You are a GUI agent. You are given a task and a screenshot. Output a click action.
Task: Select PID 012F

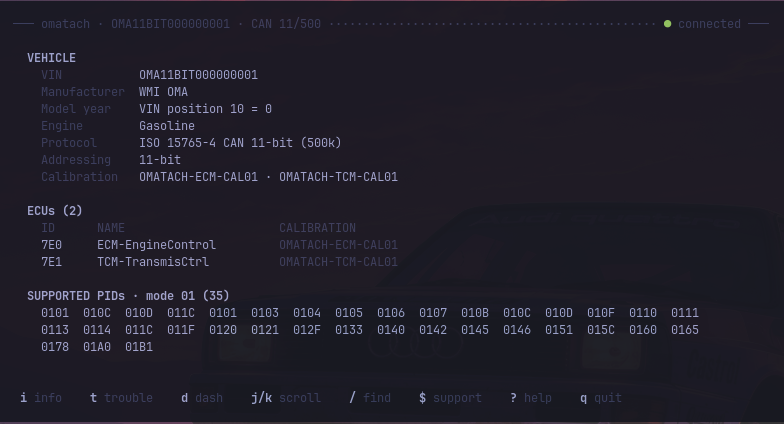307,330
